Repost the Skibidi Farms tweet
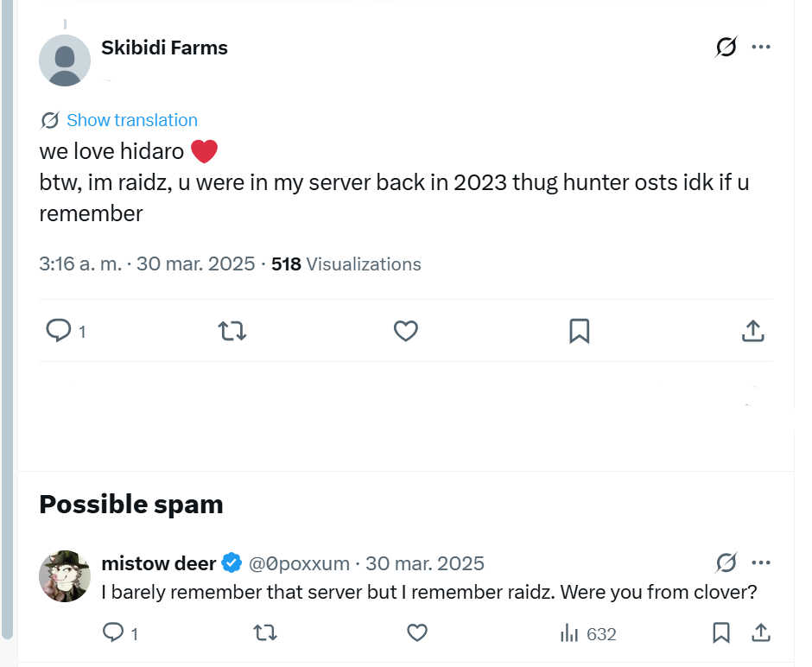 point(232,330)
